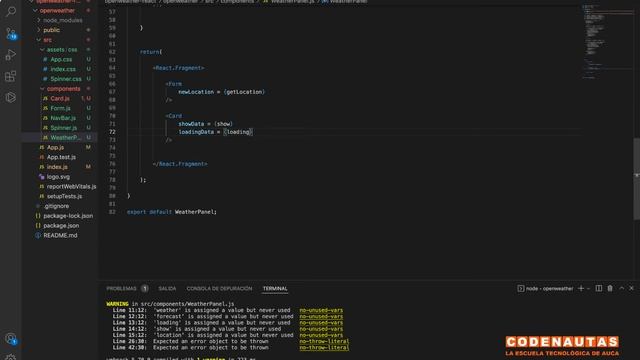640x360 pixels.
Task: Open the Search view in activity bar
Action: click(11, 11)
